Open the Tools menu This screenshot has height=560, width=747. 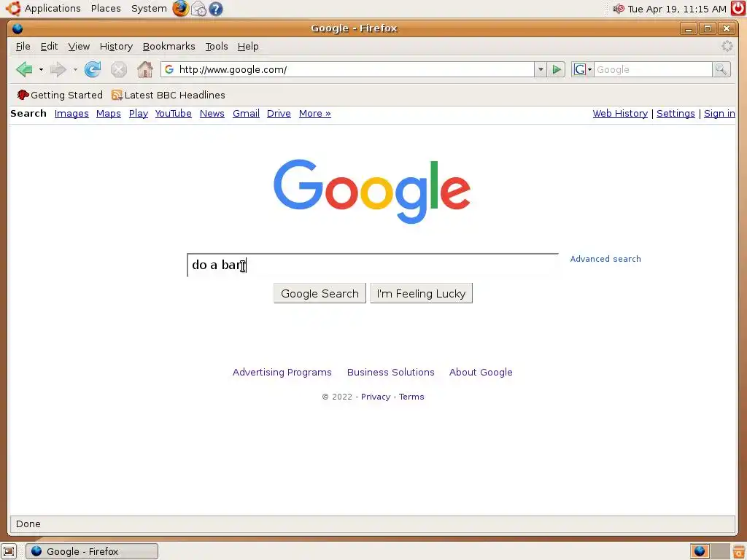(x=216, y=46)
